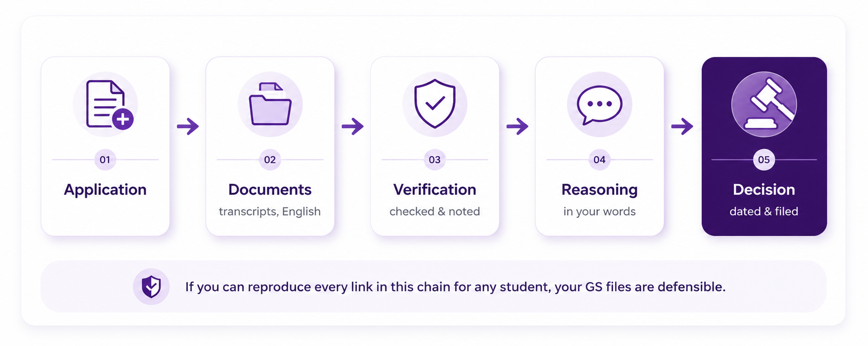Open the Reasoning speech bubble icon
This screenshot has height=346, width=868.
pyautogui.click(x=599, y=105)
